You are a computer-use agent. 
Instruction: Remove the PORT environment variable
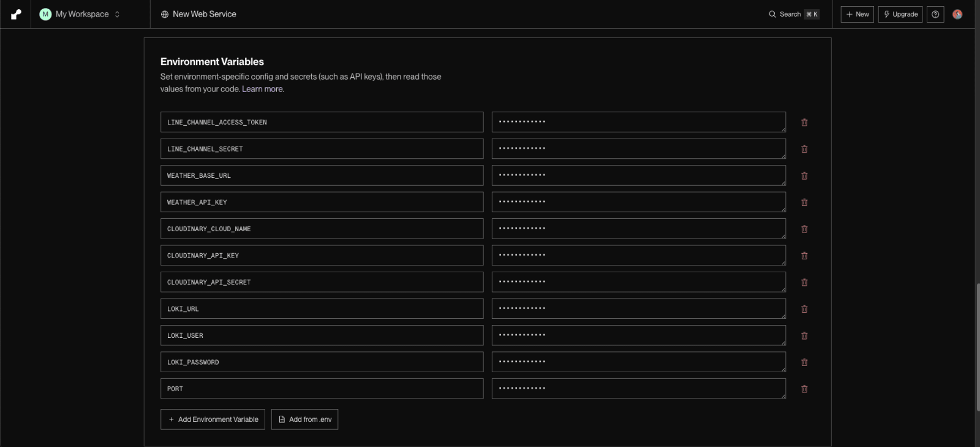[x=804, y=389]
